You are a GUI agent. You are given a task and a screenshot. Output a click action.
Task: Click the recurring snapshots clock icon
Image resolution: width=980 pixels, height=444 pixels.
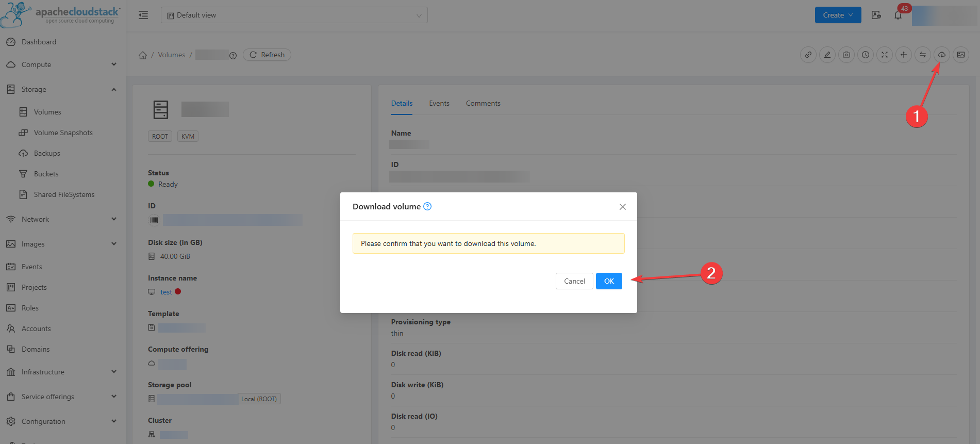point(866,55)
